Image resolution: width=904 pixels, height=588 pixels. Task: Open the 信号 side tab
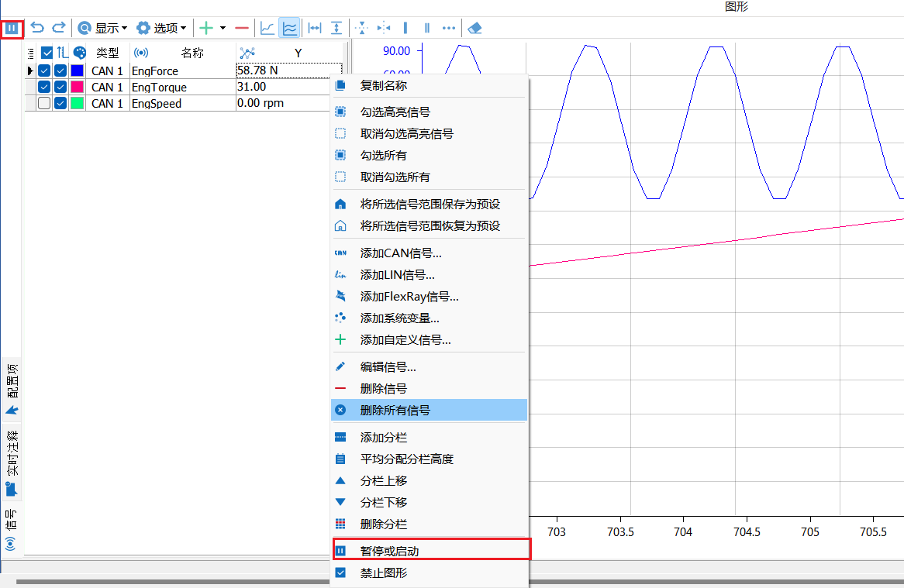[12, 530]
